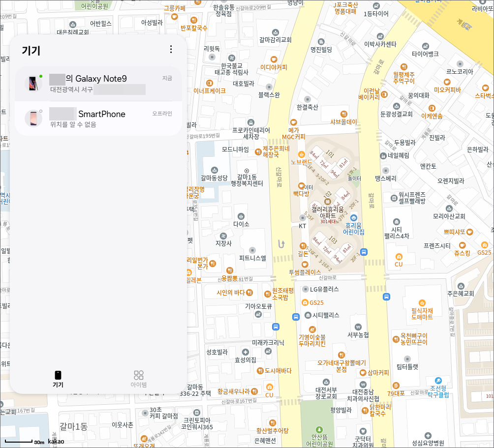Click the 반포칼국수 restaurant marker icon
Viewport: 494px width, 448px height.
194,20
